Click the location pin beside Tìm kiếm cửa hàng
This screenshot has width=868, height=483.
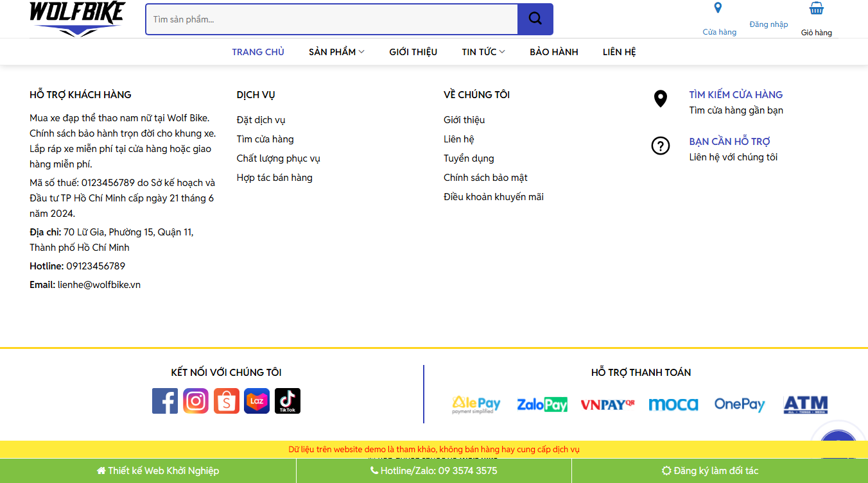tap(661, 99)
